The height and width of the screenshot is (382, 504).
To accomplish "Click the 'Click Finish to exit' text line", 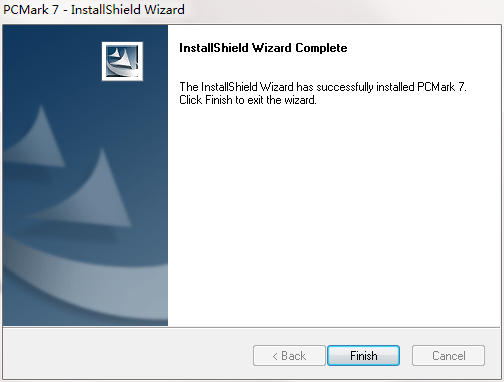I will (248, 100).
